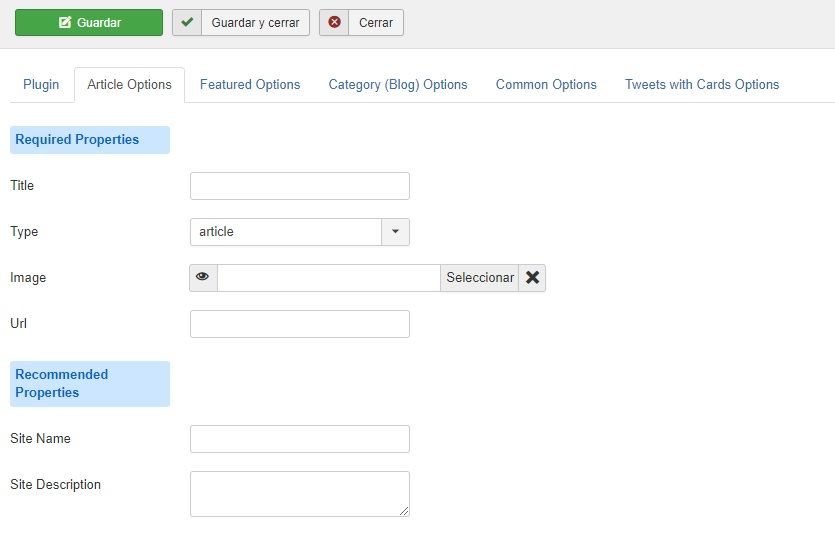
Task: Select the Article Options tab
Action: 129,85
